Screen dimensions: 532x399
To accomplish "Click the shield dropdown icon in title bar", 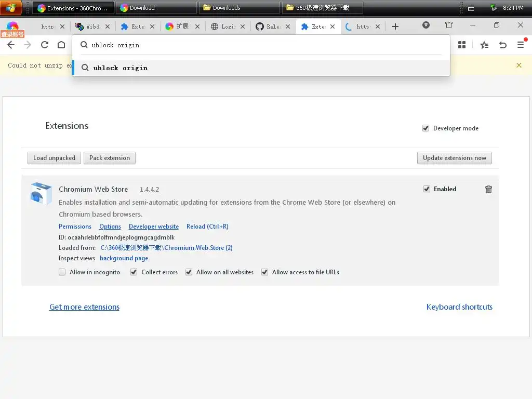I will coord(426,25).
